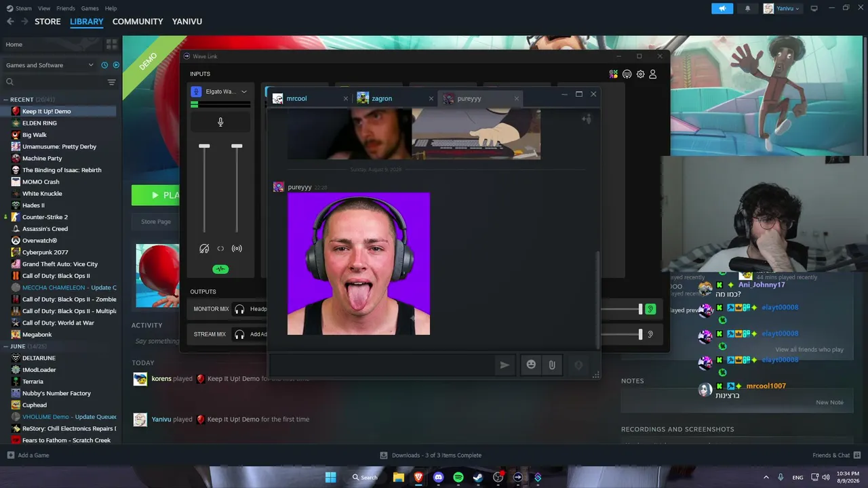Click the Steam chat message input field
This screenshot has height=488, width=868.
[x=381, y=365]
